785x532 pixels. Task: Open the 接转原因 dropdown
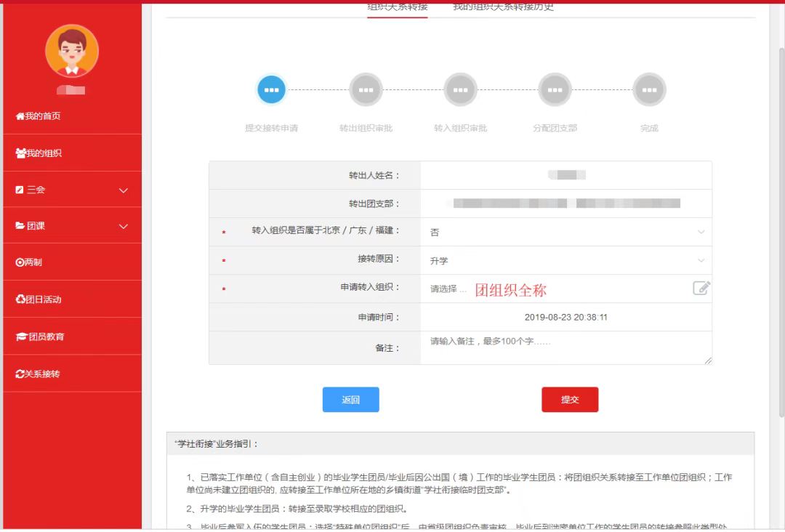(565, 261)
